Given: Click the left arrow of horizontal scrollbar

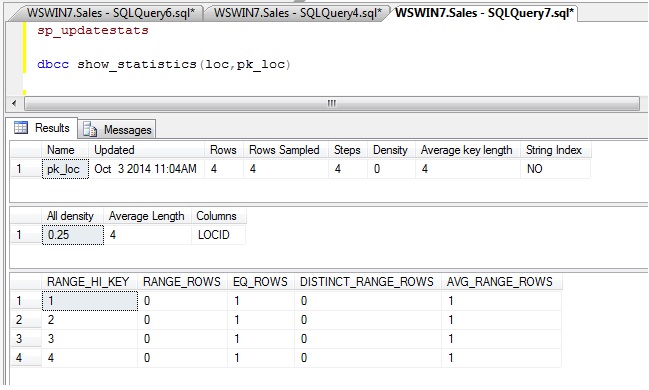Looking at the screenshot, I should pos(14,103).
